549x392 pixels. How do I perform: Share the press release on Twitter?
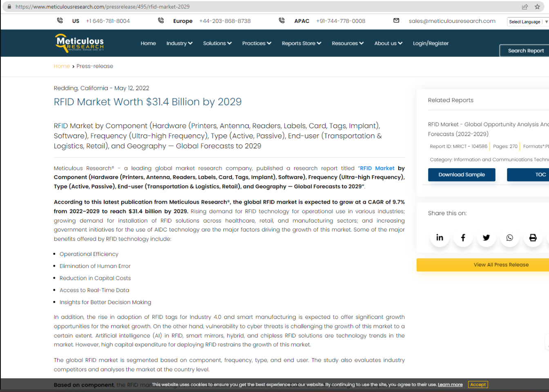pos(486,238)
